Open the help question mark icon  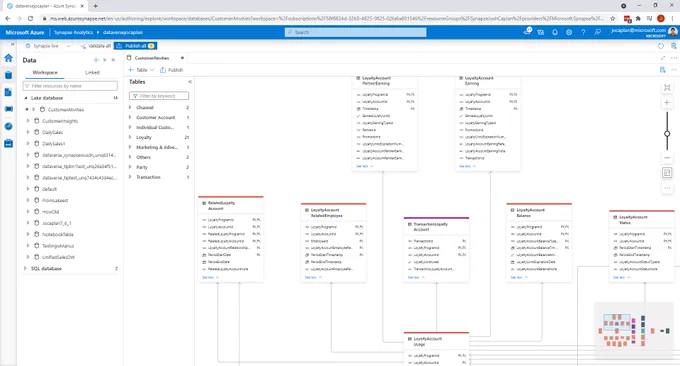click(x=583, y=32)
